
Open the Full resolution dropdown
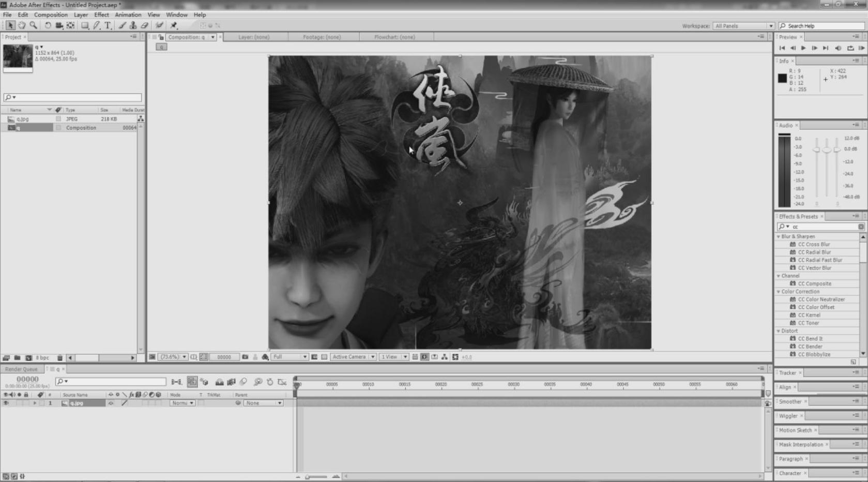coord(290,357)
